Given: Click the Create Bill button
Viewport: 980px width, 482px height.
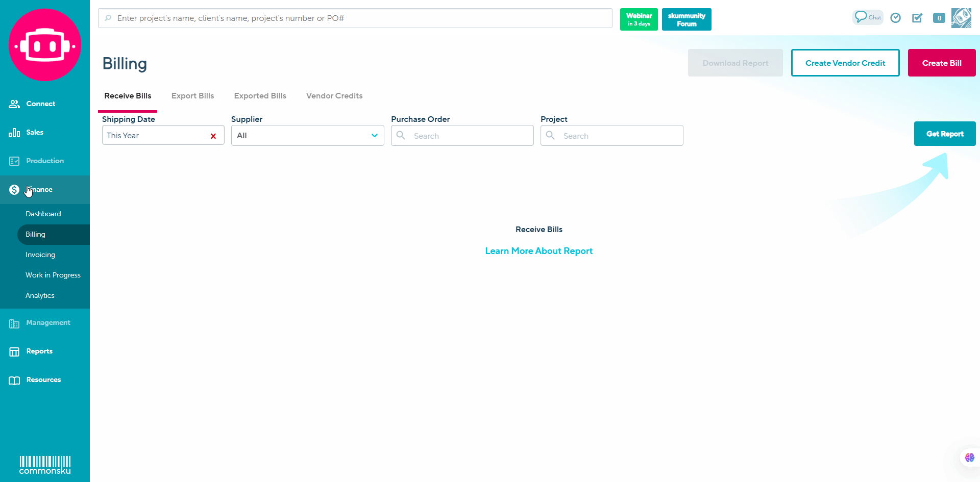Looking at the screenshot, I should pyautogui.click(x=941, y=63).
